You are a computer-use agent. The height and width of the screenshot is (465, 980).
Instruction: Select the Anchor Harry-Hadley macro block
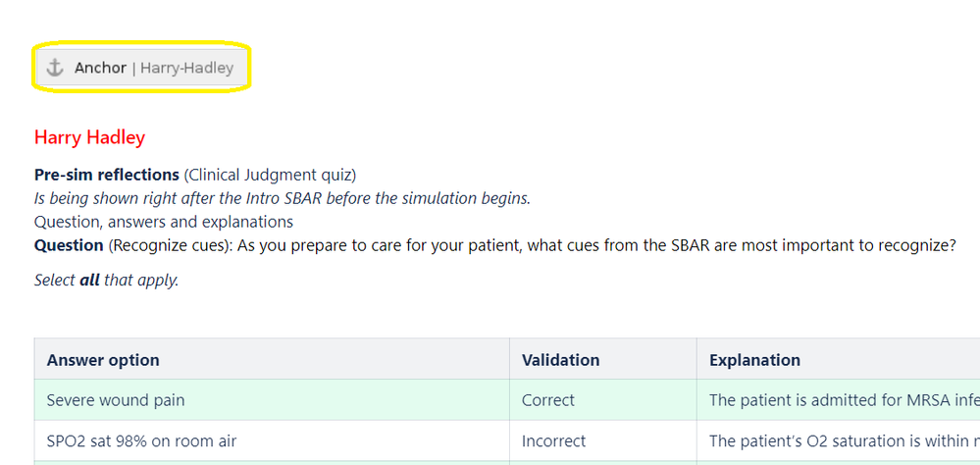pos(140,68)
